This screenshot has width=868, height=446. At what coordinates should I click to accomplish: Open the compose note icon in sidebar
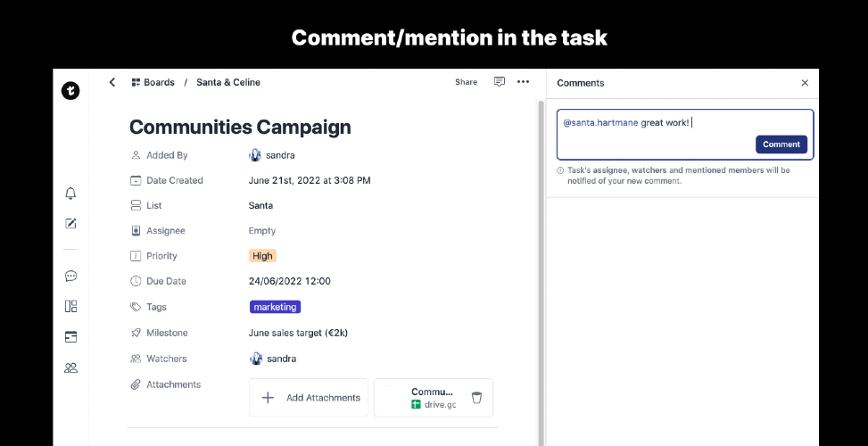point(71,223)
